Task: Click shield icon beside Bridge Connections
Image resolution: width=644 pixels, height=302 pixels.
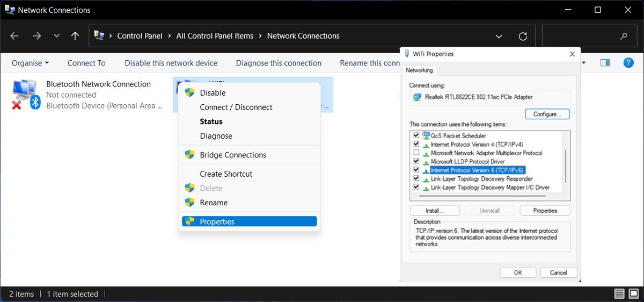Action: pyautogui.click(x=189, y=155)
